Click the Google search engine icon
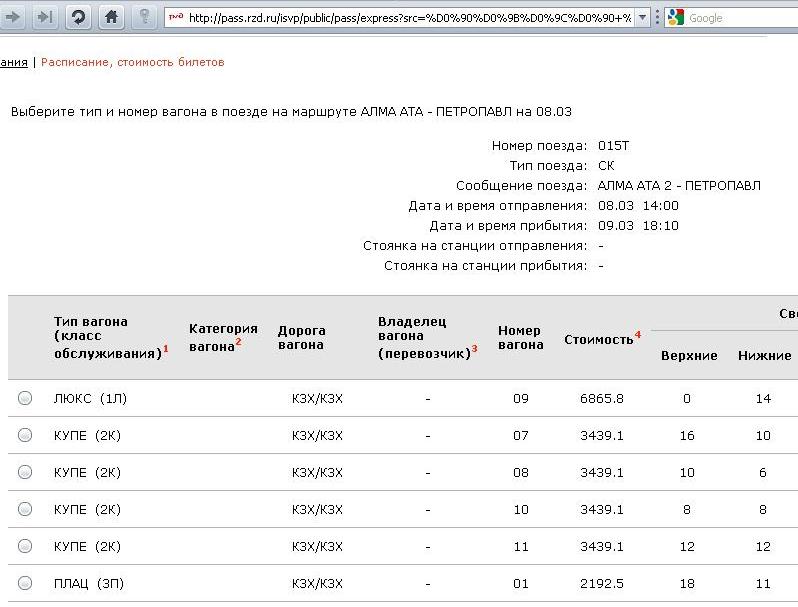The image size is (798, 607). (x=674, y=18)
